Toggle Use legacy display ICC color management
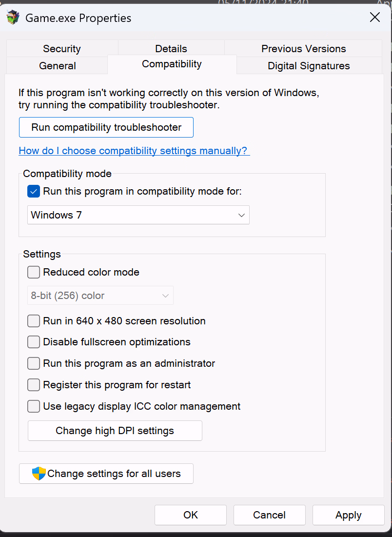Image resolution: width=392 pixels, height=537 pixels. tap(34, 406)
